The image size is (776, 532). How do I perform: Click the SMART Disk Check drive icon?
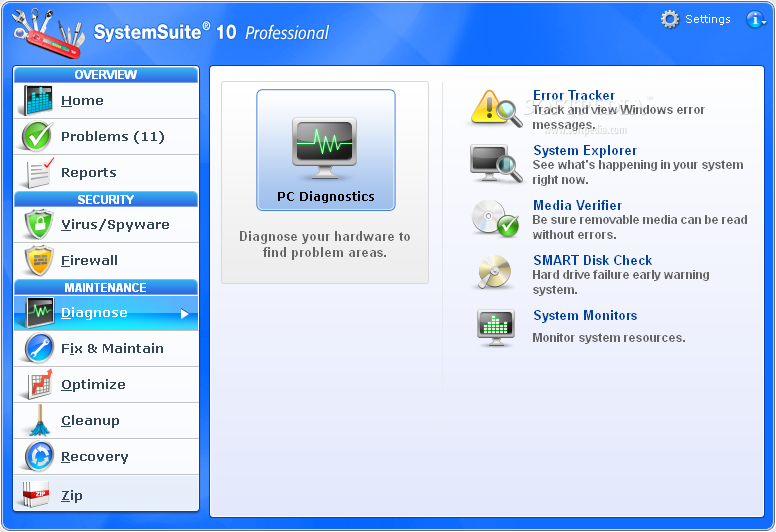click(x=494, y=272)
